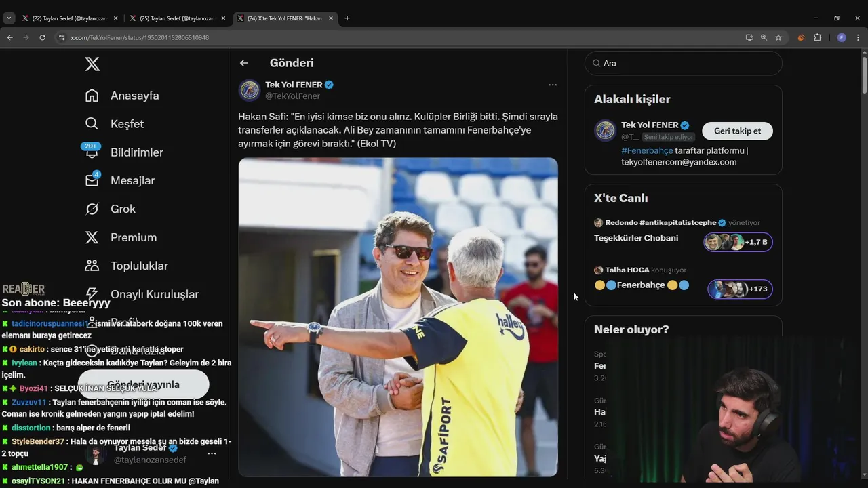Viewport: 868px width, 488px height.
Task: Switch to first tab (22) Taylan Sedef
Action: pyautogui.click(x=70, y=18)
